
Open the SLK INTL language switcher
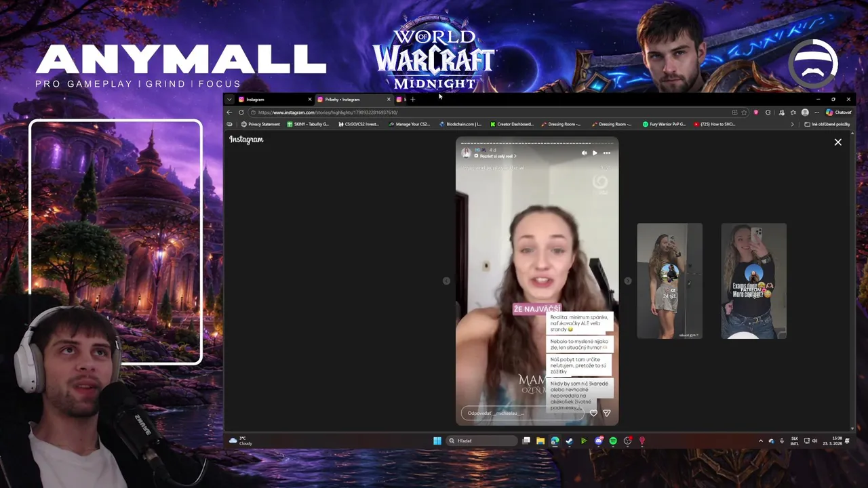pos(795,441)
